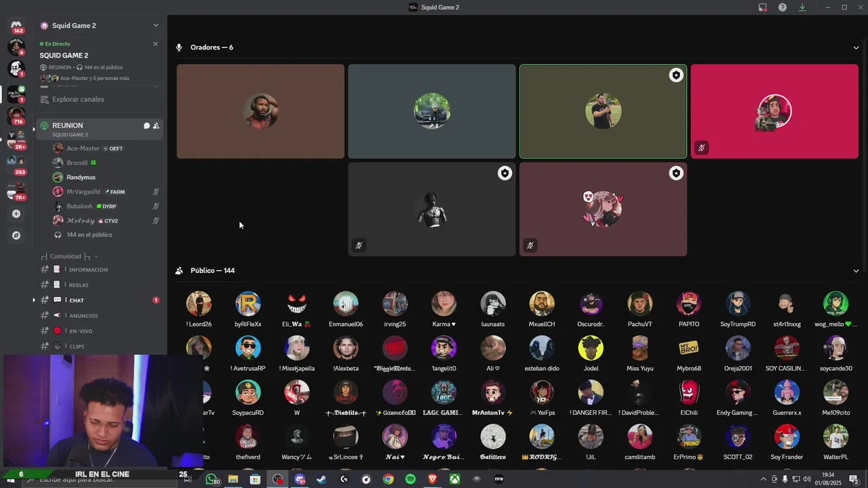
Task: Click star badge on pink anime-avatar speaker tile
Action: tap(675, 174)
